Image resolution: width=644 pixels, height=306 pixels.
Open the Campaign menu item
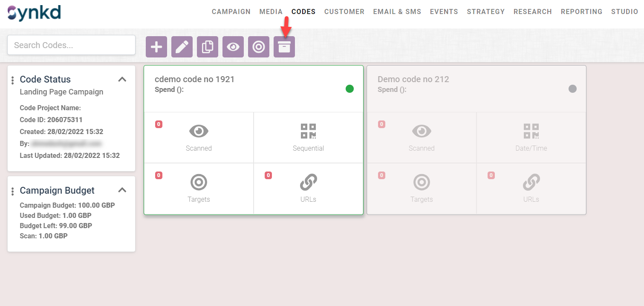point(231,11)
